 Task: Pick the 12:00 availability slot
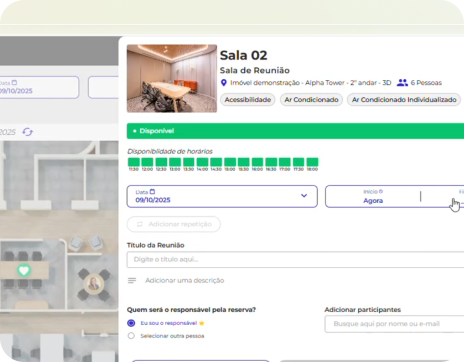[147, 162]
